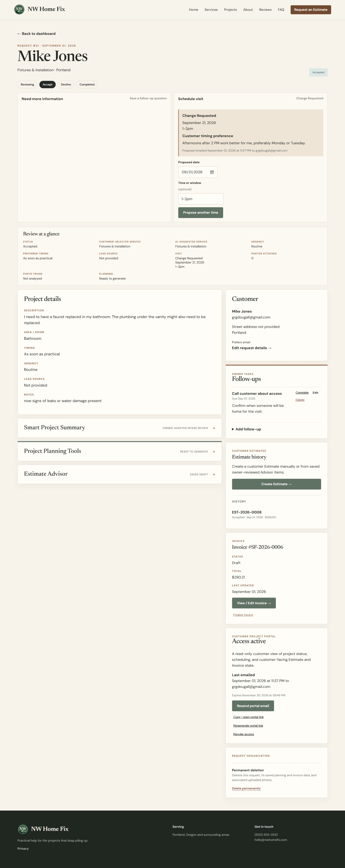This screenshot has width=345, height=868.
Task: Open the Home nav item
Action: [x=194, y=10]
